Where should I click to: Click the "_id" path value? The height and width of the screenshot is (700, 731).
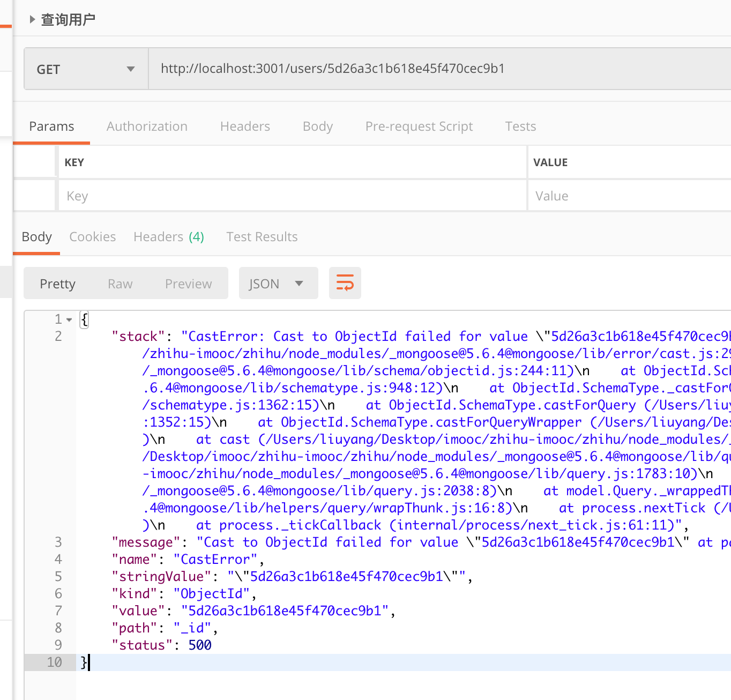[x=192, y=628]
